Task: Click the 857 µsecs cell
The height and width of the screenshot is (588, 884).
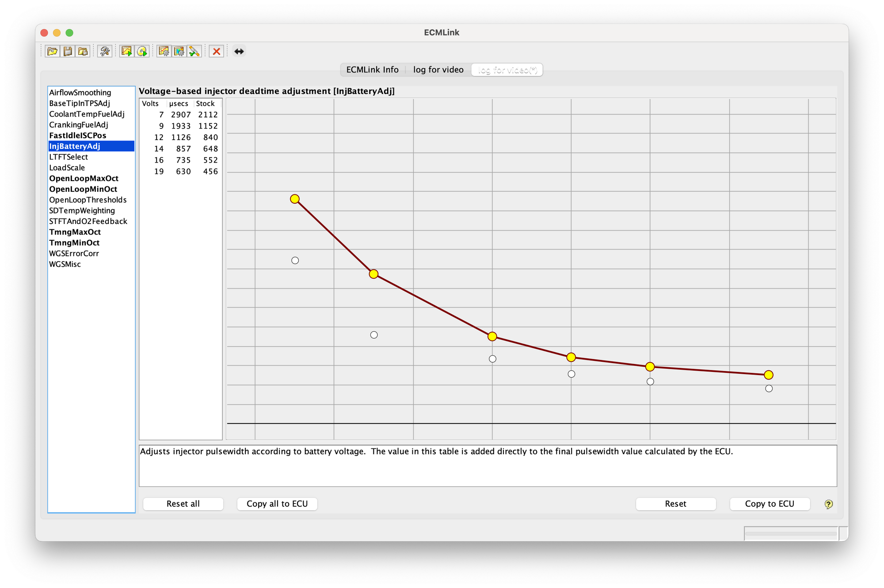Action: coord(180,149)
